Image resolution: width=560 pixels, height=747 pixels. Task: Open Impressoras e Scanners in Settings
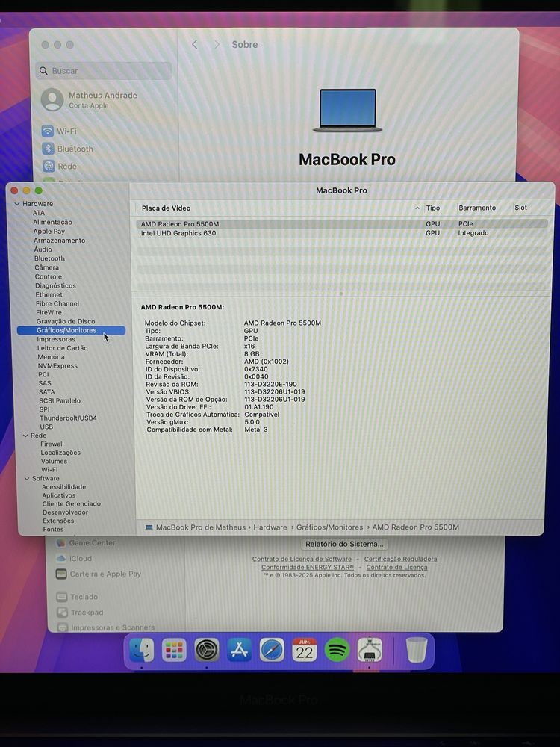(x=113, y=627)
